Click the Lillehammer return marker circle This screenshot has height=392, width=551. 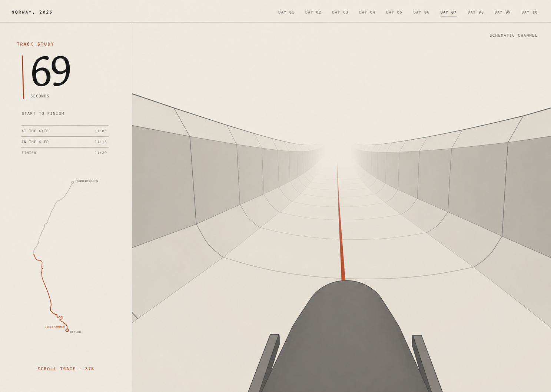[x=67, y=330]
